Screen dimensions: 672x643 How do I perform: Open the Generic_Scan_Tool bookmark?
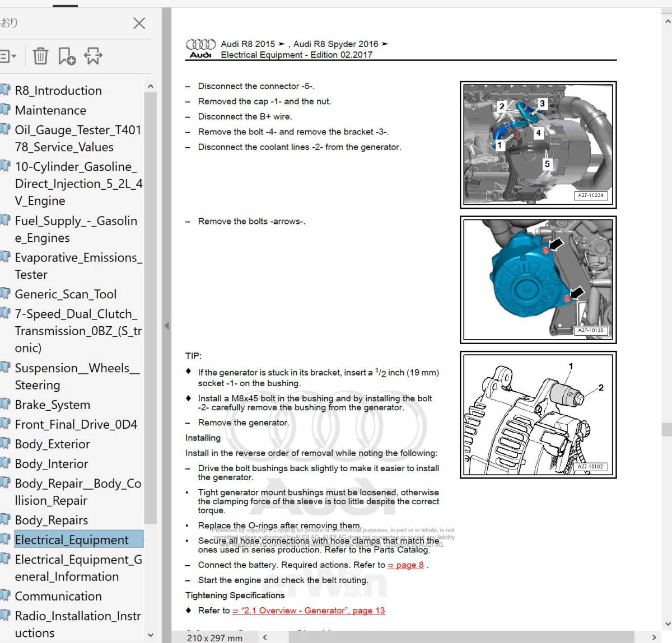tap(66, 294)
